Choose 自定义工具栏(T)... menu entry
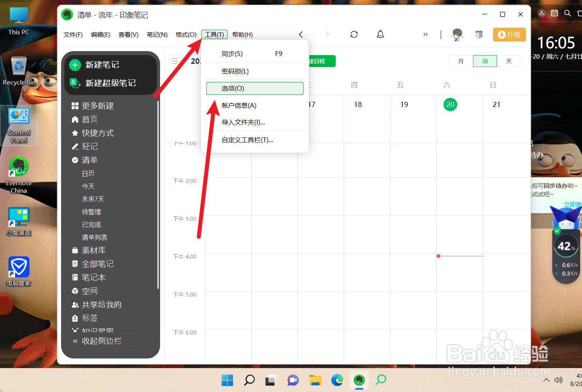 (x=255, y=140)
